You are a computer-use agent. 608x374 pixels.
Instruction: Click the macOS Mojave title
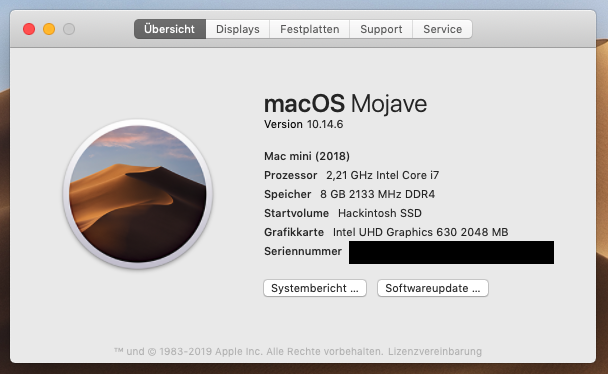(345, 103)
